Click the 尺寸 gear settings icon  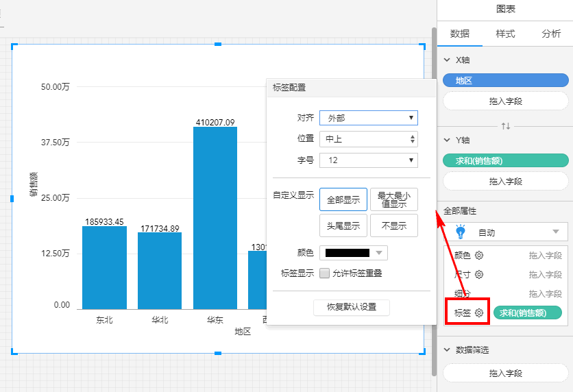(479, 274)
